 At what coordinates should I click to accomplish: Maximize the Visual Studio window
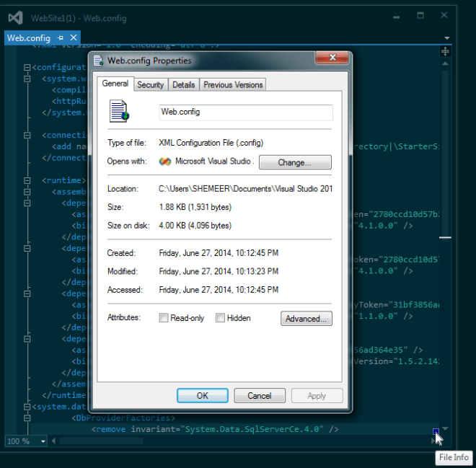(x=420, y=15)
